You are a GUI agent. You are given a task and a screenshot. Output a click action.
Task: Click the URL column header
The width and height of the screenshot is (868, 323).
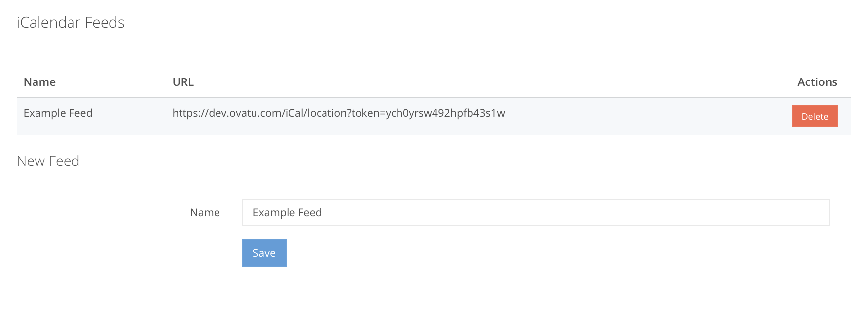pyautogui.click(x=182, y=81)
